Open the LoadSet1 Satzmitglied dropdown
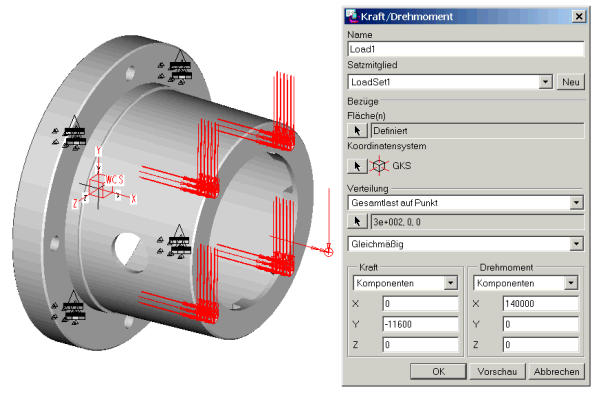This screenshot has width=599, height=394. point(545,82)
